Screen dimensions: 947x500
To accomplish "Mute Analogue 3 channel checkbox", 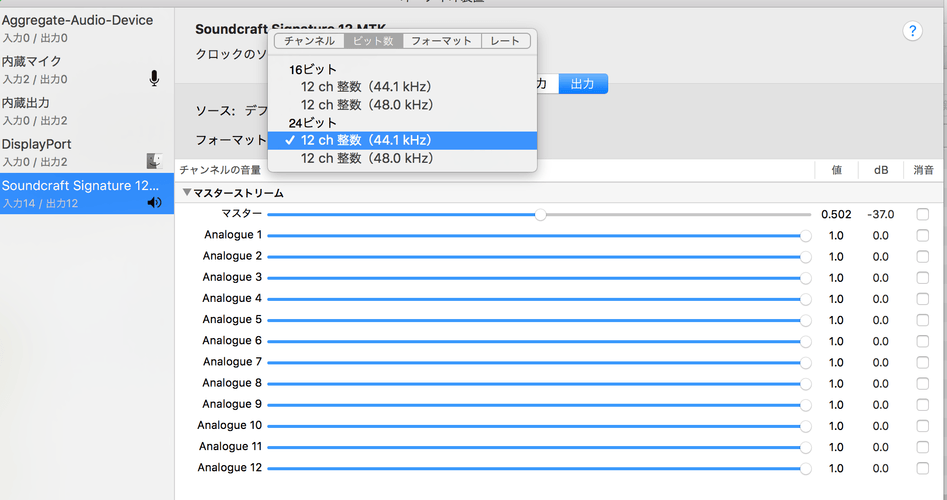I will 922,278.
